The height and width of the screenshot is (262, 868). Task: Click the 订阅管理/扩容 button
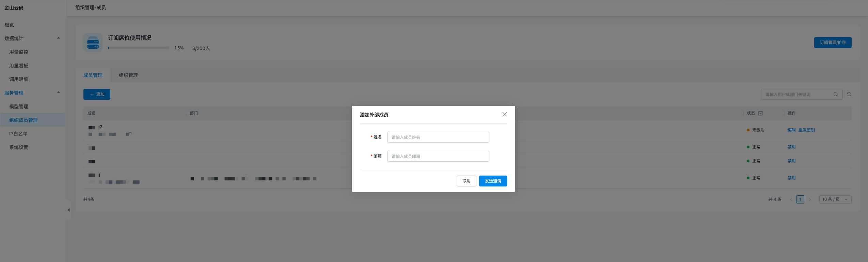point(833,43)
